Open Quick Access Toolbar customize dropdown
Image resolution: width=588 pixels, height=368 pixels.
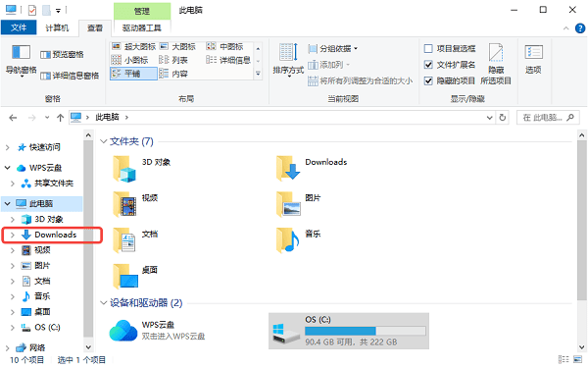[58, 11]
